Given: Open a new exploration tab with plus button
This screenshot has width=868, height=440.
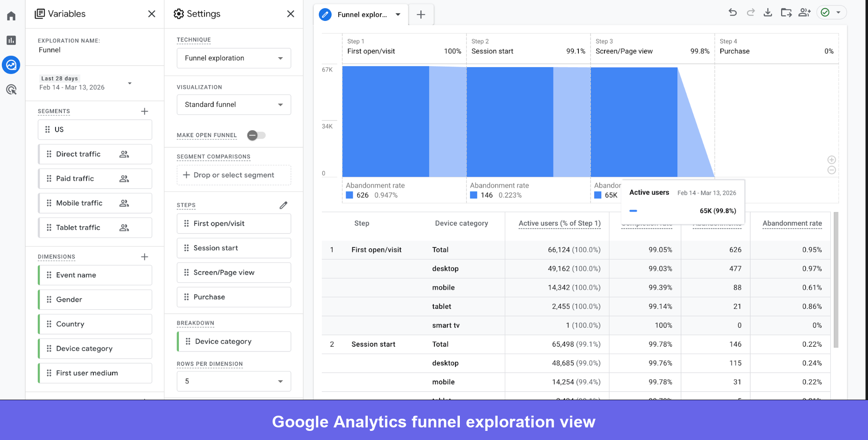Looking at the screenshot, I should 420,14.
